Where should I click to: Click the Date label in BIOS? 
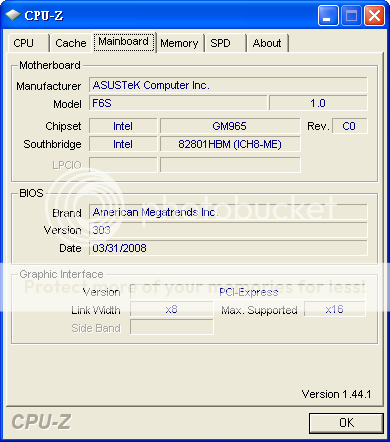[70, 248]
